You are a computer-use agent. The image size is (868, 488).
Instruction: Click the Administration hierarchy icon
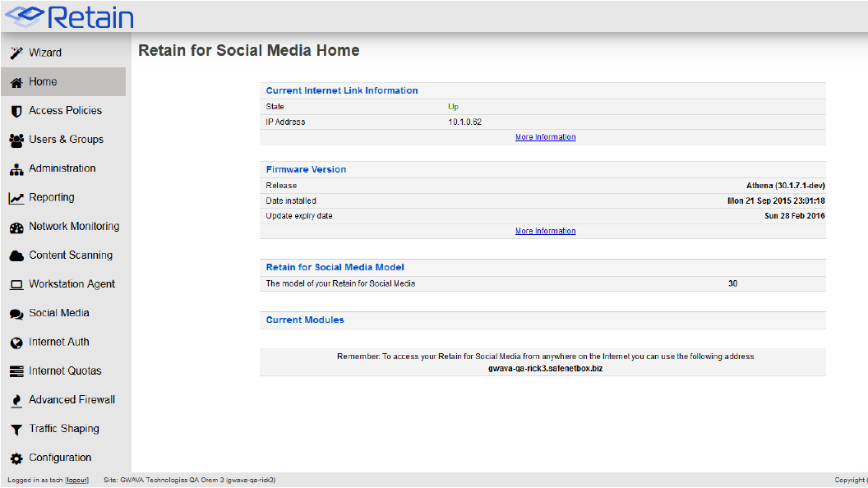16,169
